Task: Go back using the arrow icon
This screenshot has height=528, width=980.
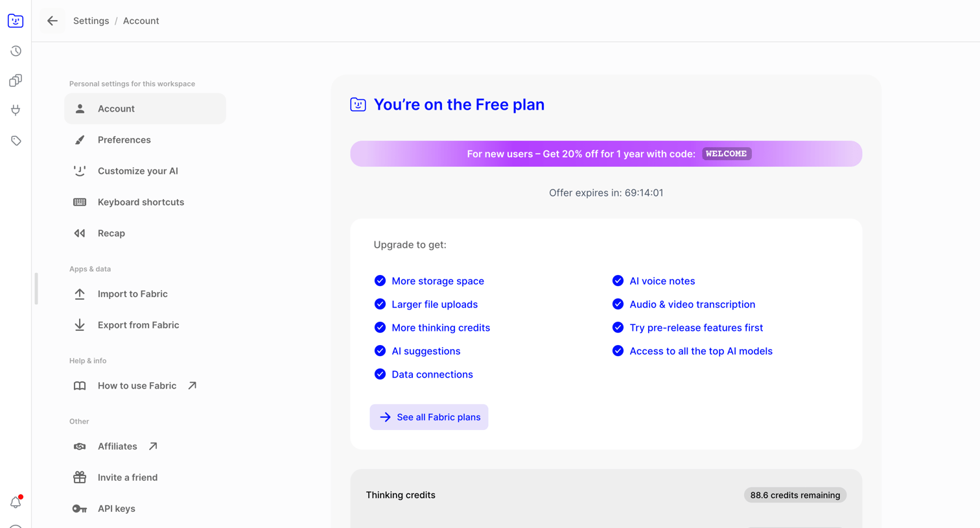Action: tap(52, 21)
